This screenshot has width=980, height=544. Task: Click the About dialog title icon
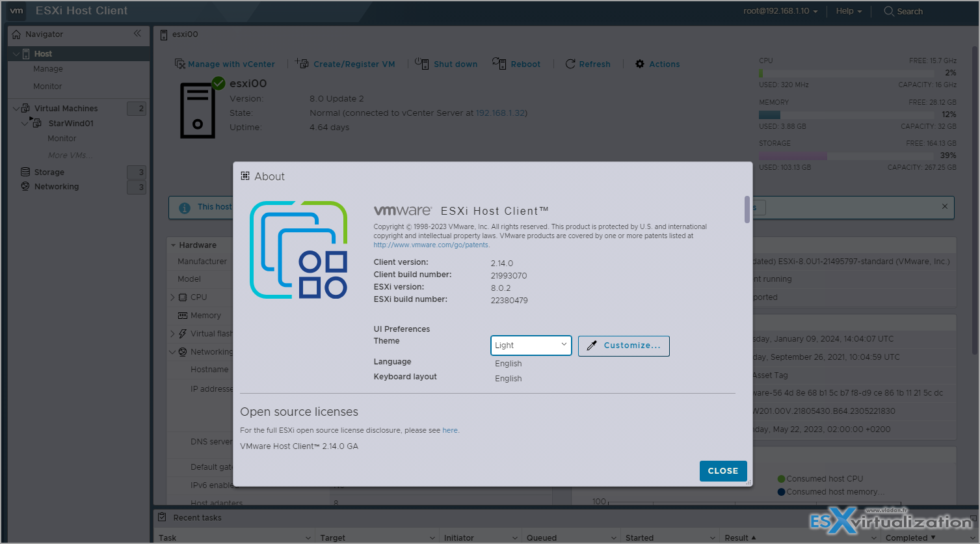click(x=245, y=176)
